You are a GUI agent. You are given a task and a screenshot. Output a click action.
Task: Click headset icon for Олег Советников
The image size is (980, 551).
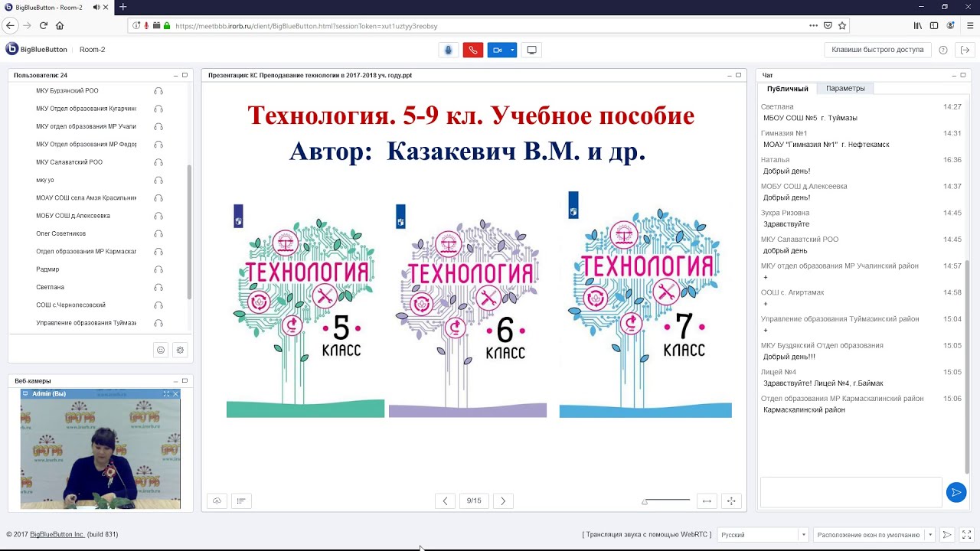coord(158,233)
